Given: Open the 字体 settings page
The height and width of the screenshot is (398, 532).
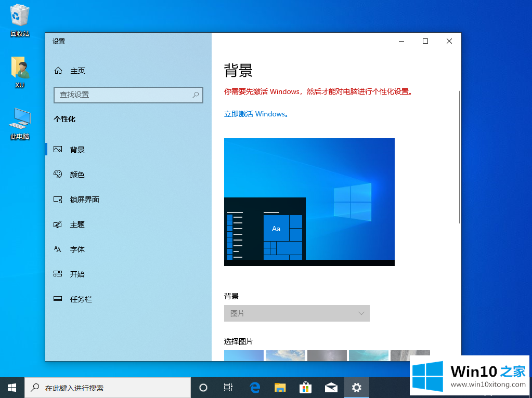Looking at the screenshot, I should (x=77, y=249).
